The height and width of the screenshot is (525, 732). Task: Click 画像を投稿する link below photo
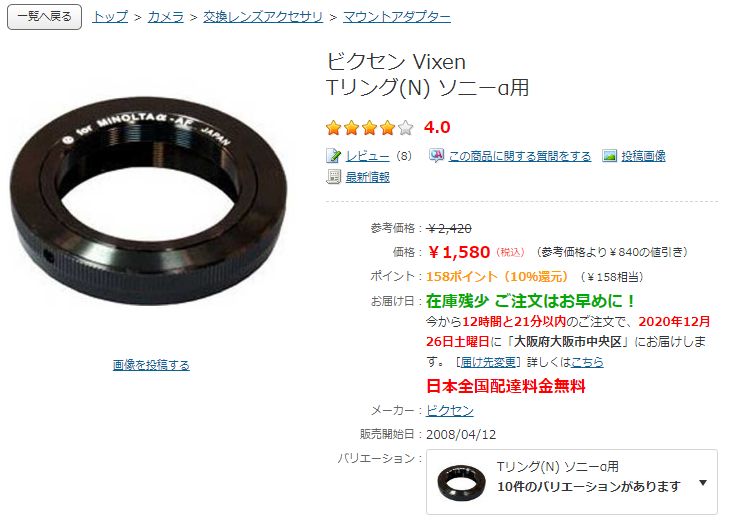click(151, 365)
